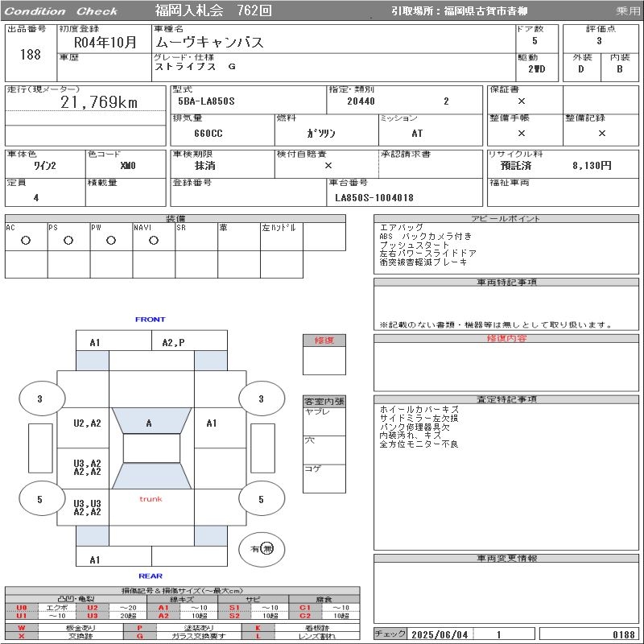Click the number 0188 at the bottom
The image size is (644, 644).
tap(624, 634)
